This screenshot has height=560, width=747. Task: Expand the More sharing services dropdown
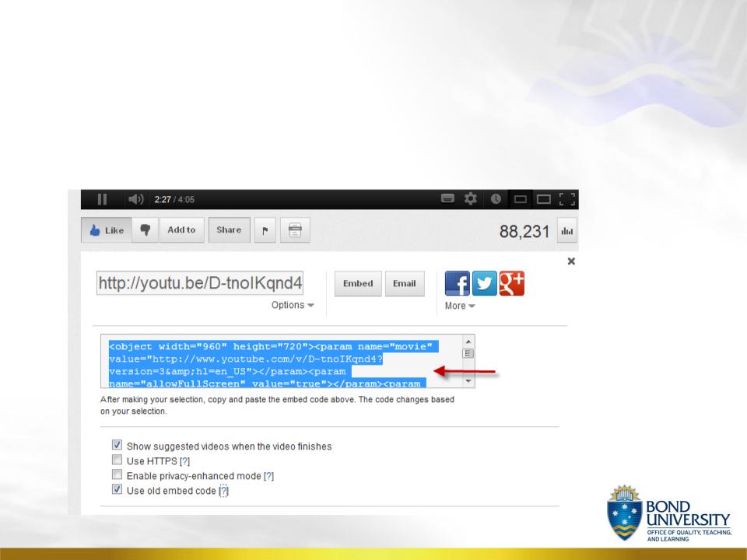pyautogui.click(x=460, y=306)
